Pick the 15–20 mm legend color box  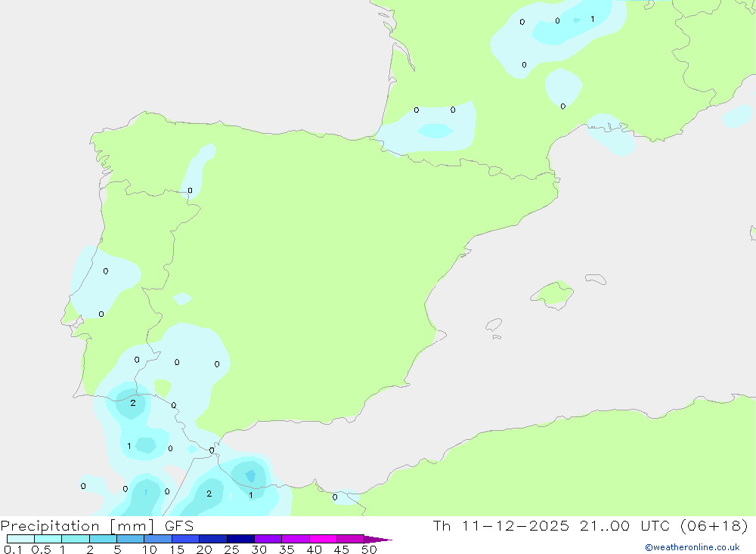point(186,539)
